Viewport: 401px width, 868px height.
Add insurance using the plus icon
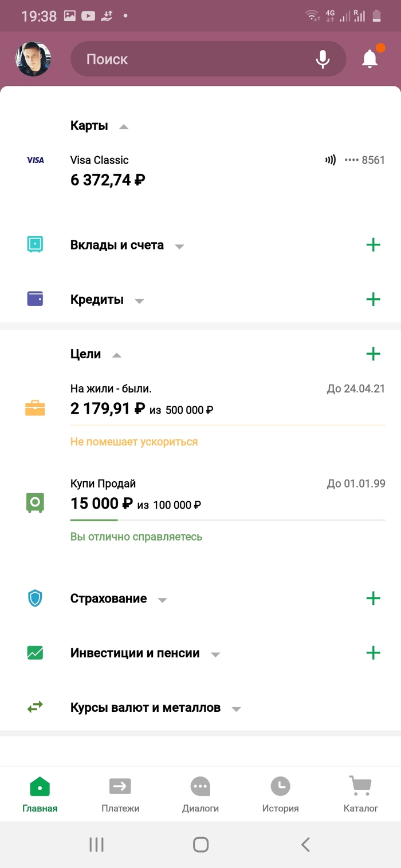pos(373,599)
